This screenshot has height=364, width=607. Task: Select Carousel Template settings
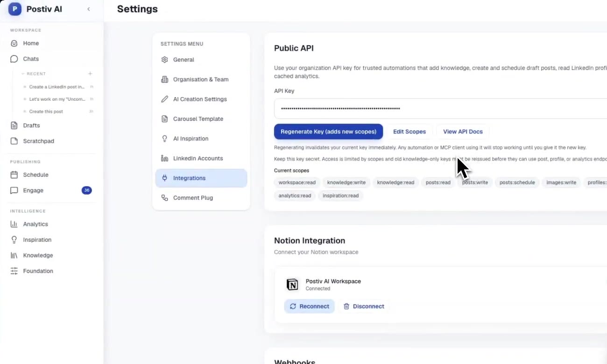click(x=201, y=119)
